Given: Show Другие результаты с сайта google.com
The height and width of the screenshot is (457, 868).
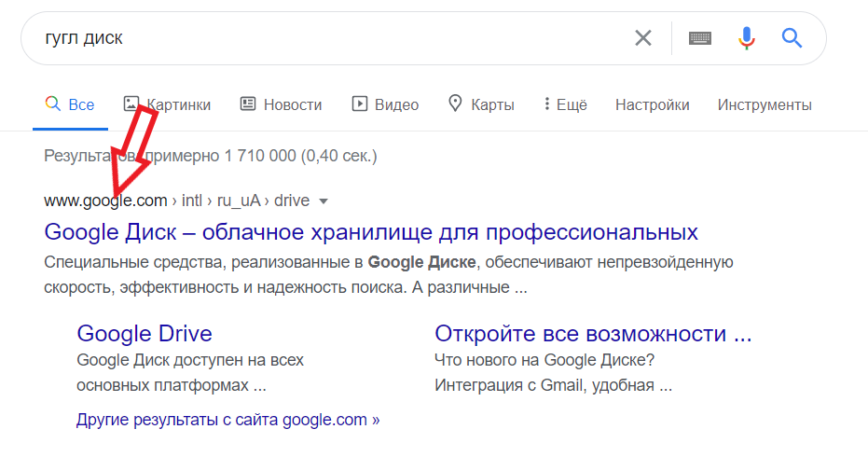Looking at the screenshot, I should pos(228,420).
